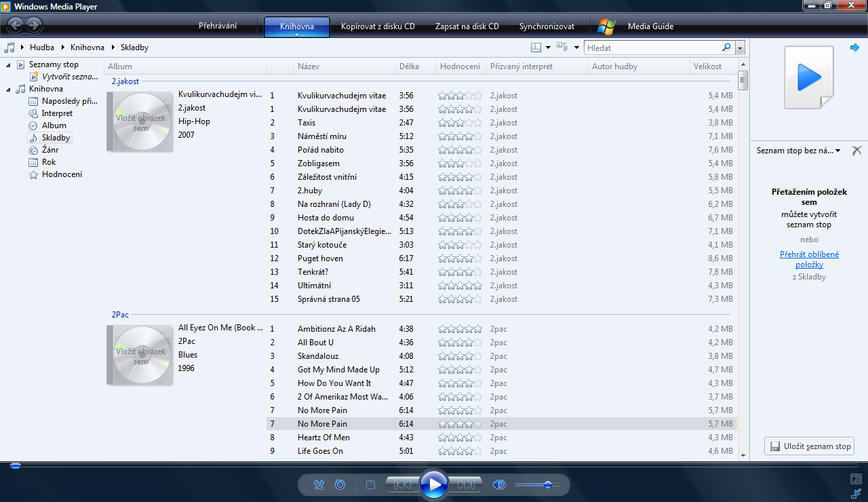Open the layout options dropdown arrow
This screenshot has height=502, width=868.
[x=548, y=47]
